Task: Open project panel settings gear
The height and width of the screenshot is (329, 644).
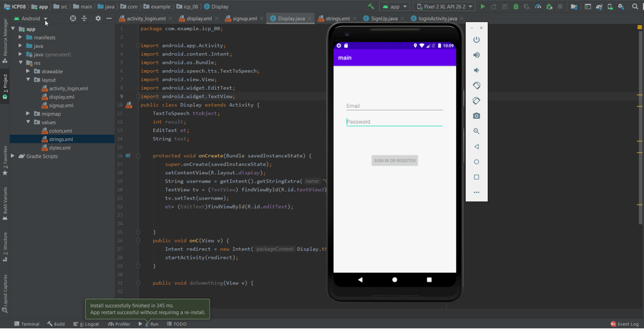Action: 98,18
